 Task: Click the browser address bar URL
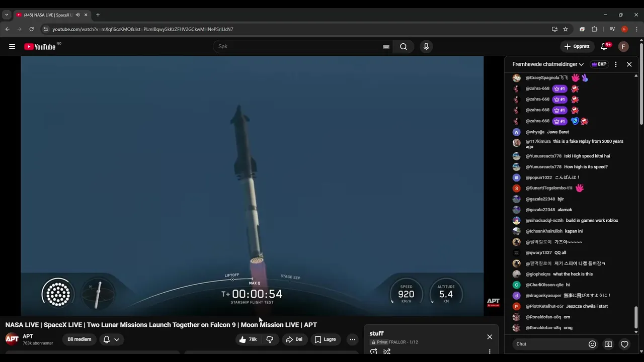pyautogui.click(x=143, y=29)
